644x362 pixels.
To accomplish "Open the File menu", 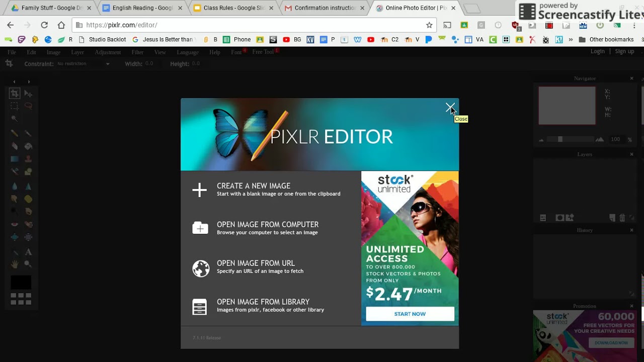I will [12, 52].
